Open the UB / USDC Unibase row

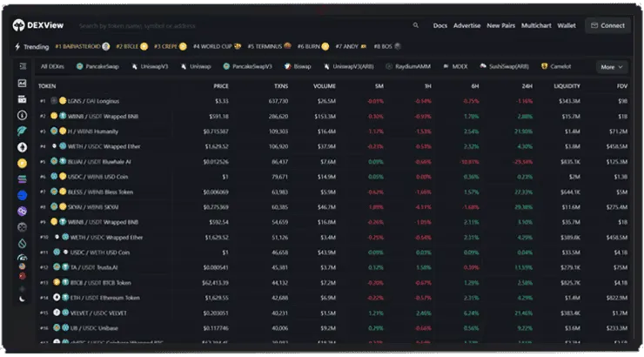tap(333, 328)
